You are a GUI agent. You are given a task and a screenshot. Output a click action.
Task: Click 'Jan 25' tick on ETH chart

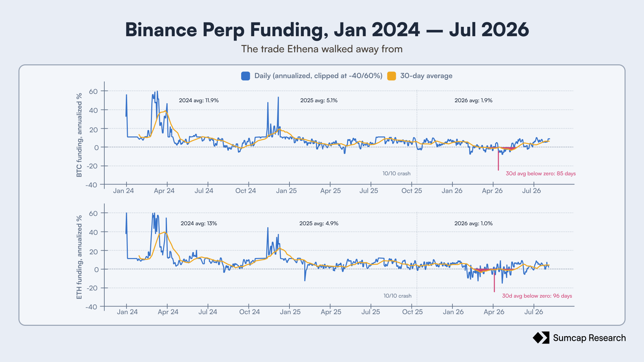[290, 312]
